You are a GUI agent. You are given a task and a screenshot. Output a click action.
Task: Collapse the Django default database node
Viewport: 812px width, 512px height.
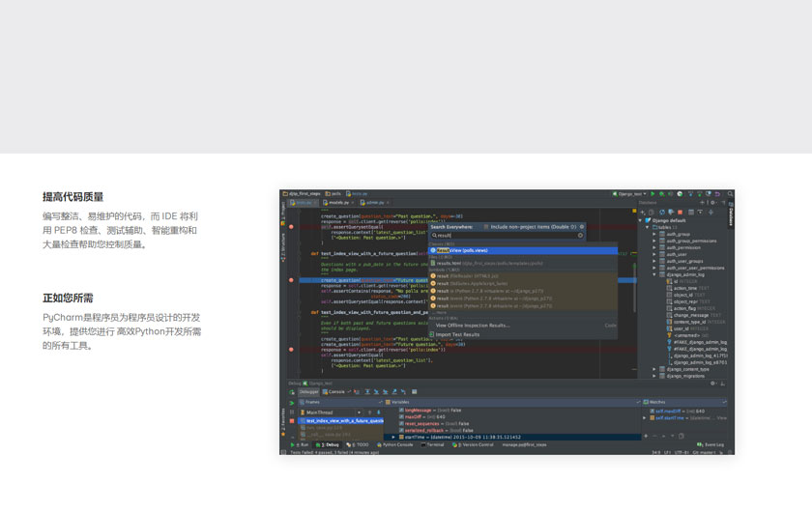[x=640, y=220]
